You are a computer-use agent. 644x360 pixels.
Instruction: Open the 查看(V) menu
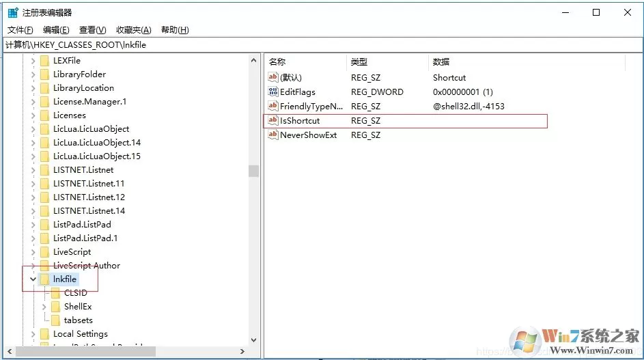click(x=92, y=30)
